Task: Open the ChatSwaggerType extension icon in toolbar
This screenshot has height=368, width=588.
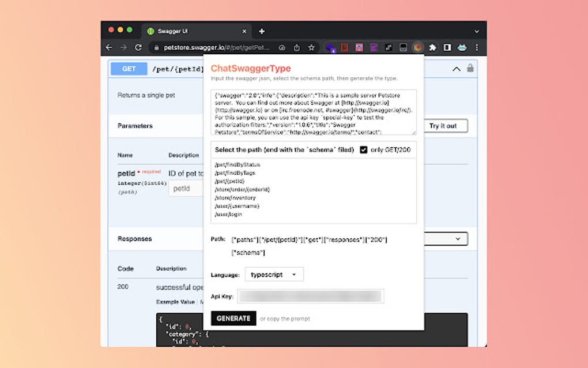Action: tap(418, 48)
